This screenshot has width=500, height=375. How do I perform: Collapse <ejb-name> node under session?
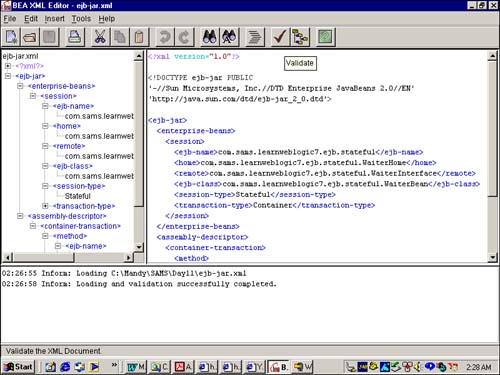pyautogui.click(x=45, y=106)
